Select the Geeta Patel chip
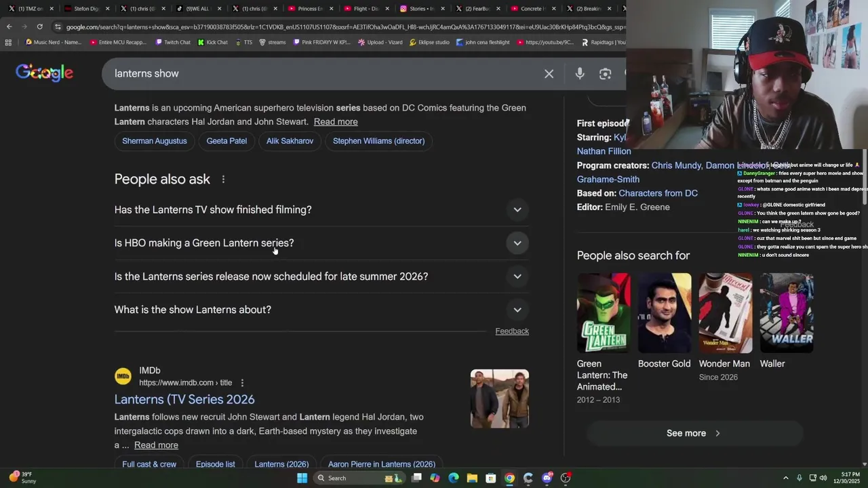This screenshot has height=488, width=868. pyautogui.click(x=226, y=141)
